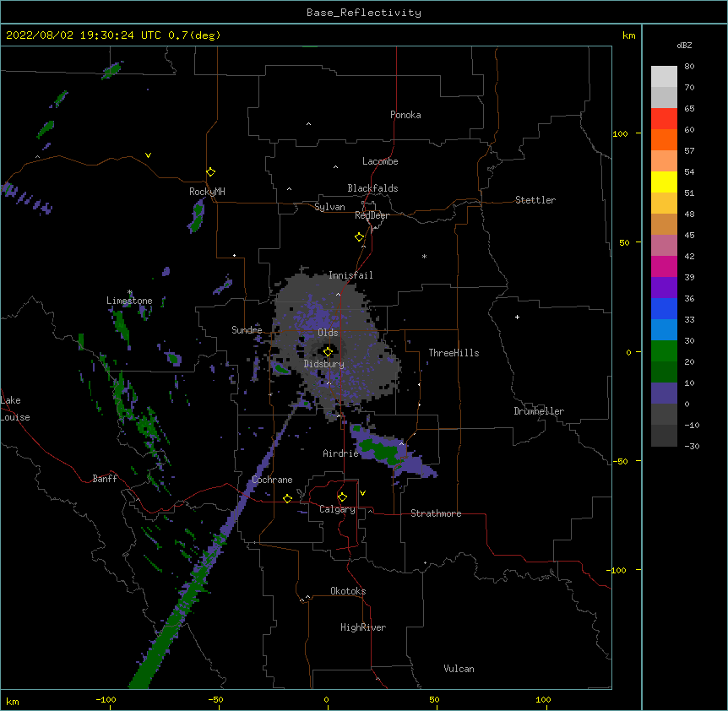
Task: Click the yellow diamond marker south of RedDeer
Action: pos(360,237)
